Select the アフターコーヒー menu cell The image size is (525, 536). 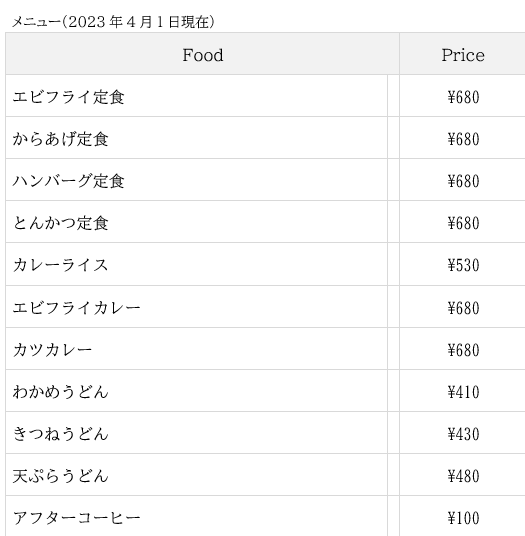pos(197,517)
